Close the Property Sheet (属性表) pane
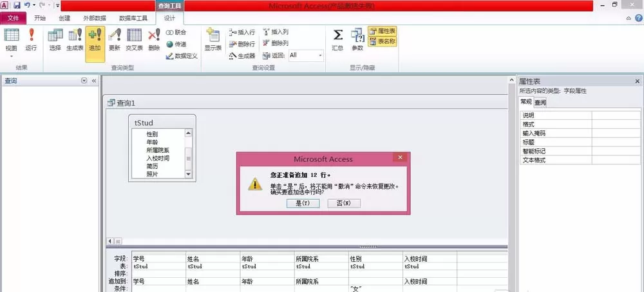644x292 pixels. (638, 81)
